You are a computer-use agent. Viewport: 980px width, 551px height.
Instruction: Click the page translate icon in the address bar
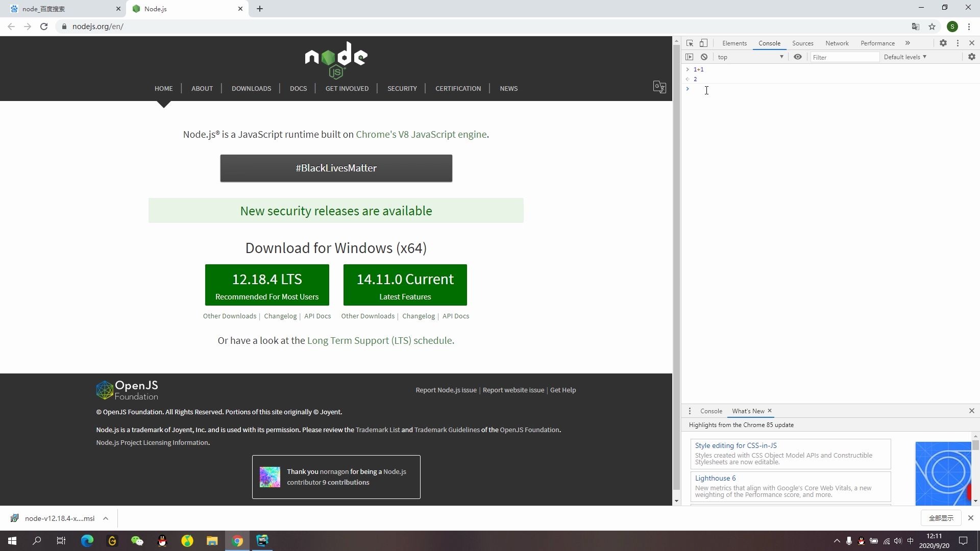coord(915,27)
